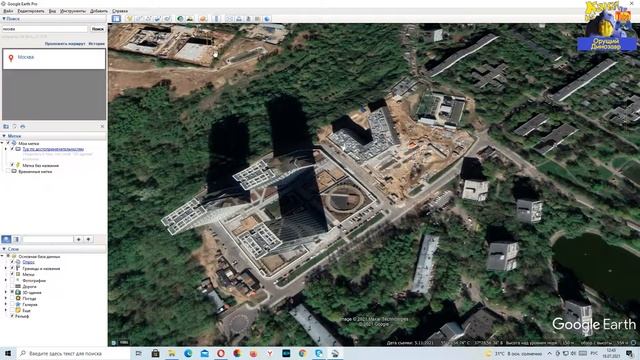640x360 pixels.
Task: Click the print icon below search results
Action: (22, 127)
